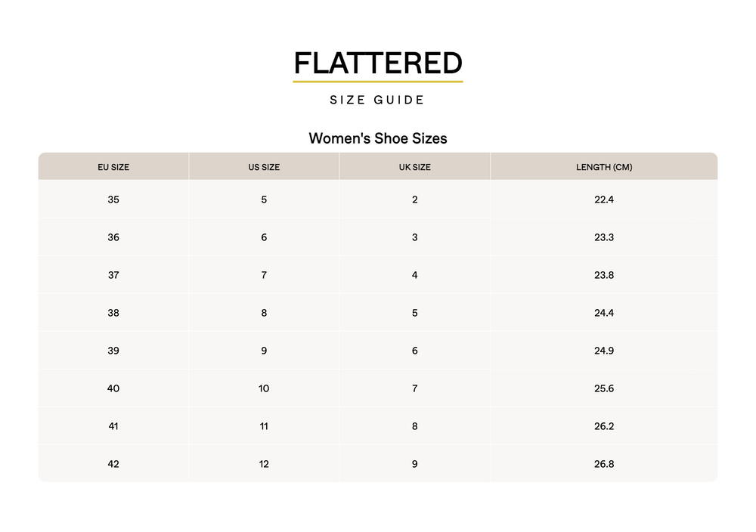Select the LENGTH (CM) column header
This screenshot has height=532, width=756.
[603, 167]
